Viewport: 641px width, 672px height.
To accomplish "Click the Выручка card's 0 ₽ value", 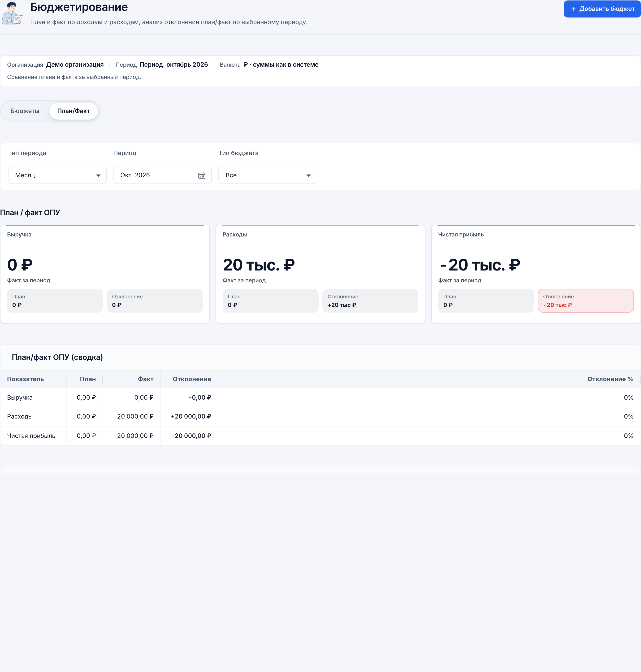I will point(20,265).
